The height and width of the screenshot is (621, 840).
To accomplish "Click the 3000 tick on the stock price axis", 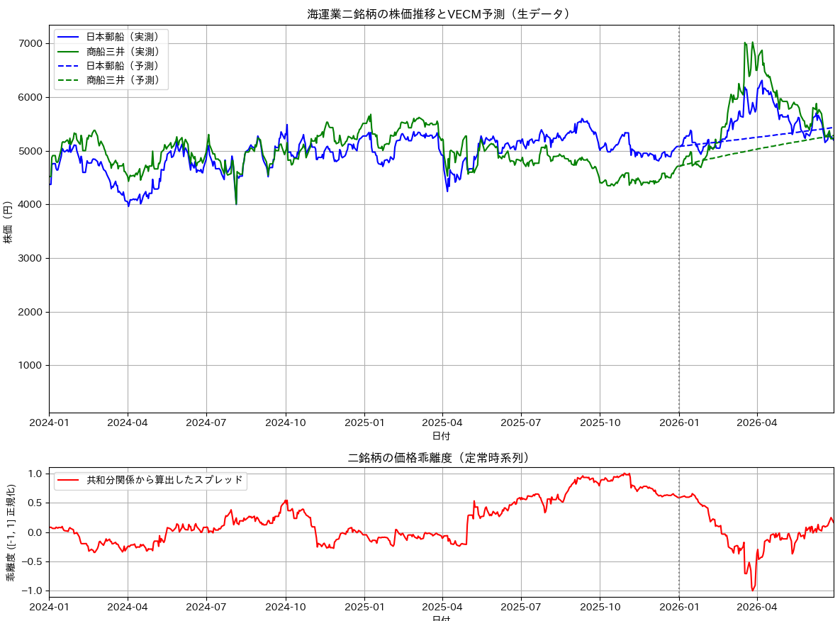I will click(30, 258).
